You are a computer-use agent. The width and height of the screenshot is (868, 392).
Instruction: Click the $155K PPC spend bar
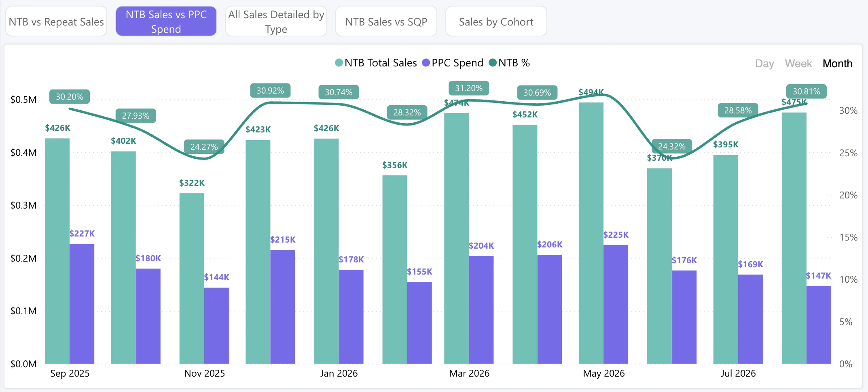(419, 323)
